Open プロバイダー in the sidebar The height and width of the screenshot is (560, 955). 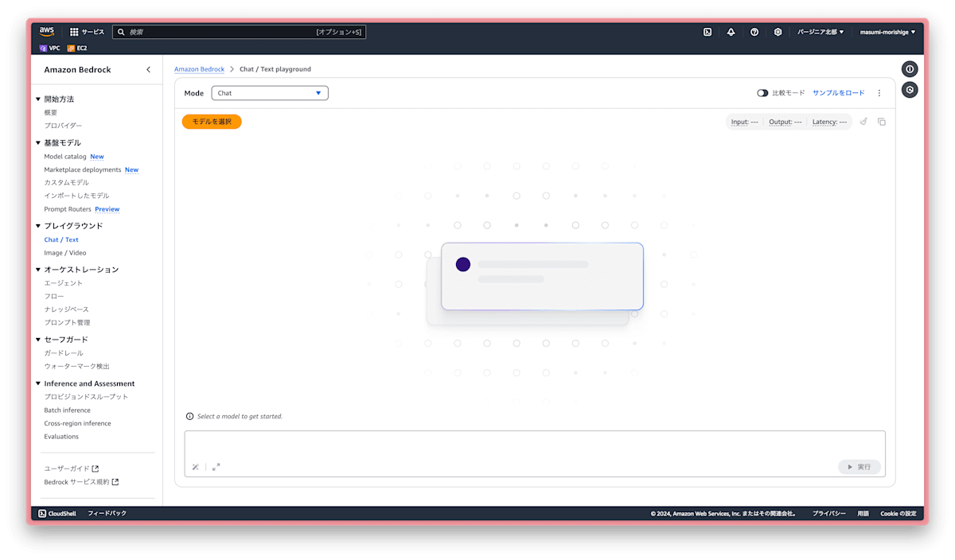[x=63, y=126]
